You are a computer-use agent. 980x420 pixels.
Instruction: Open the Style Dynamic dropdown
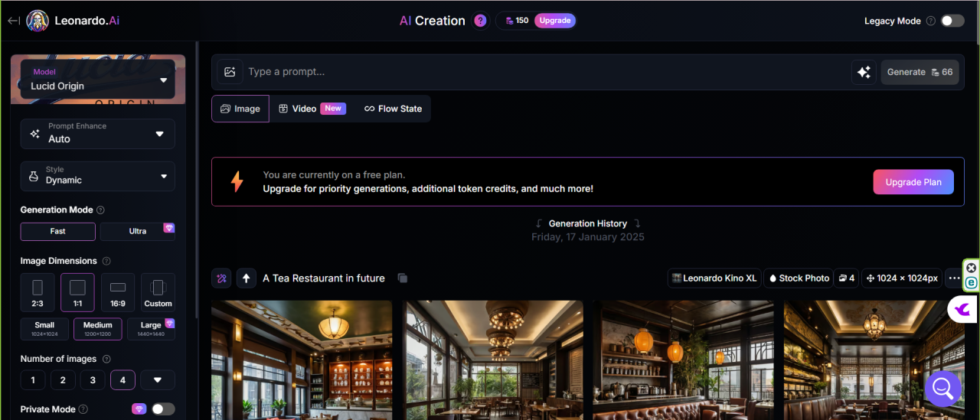pyautogui.click(x=97, y=176)
